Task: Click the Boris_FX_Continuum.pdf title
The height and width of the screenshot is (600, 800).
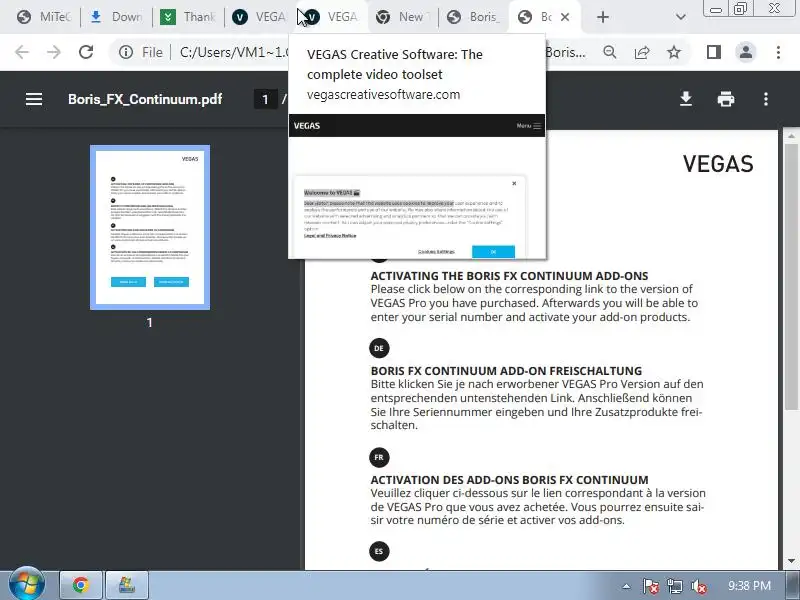Action: (145, 99)
